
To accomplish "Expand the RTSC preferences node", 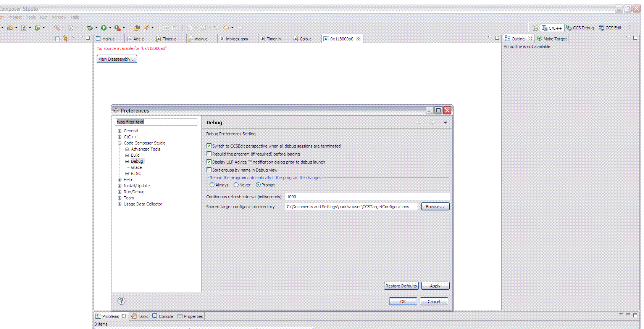I will (x=127, y=173).
